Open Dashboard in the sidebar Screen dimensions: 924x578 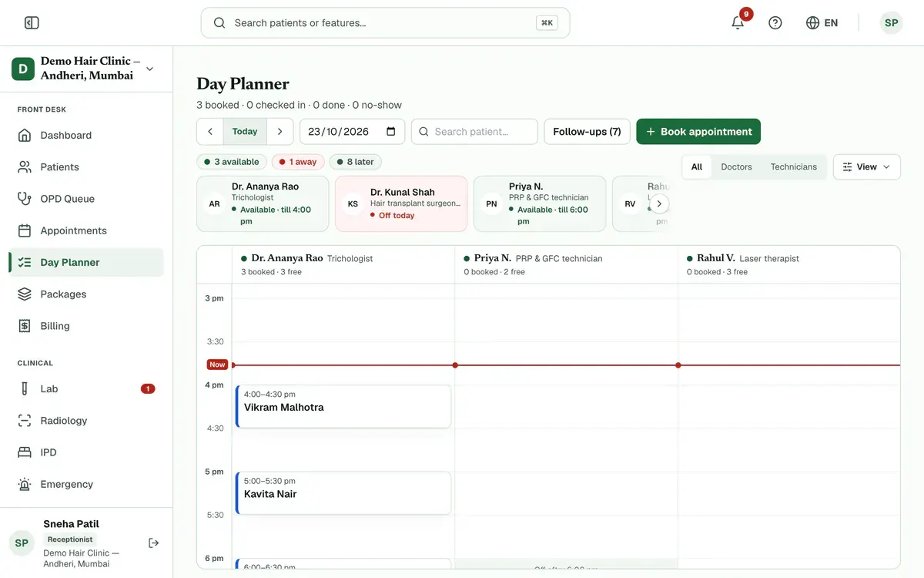click(86, 136)
